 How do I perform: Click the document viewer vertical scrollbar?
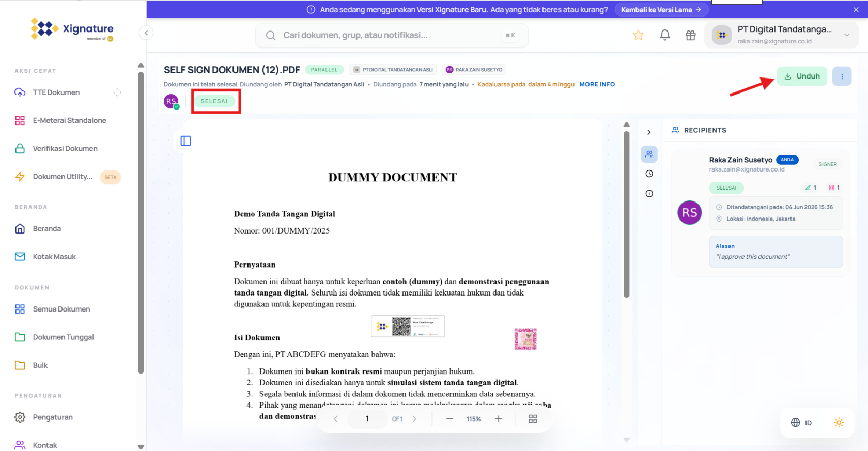coord(626,214)
